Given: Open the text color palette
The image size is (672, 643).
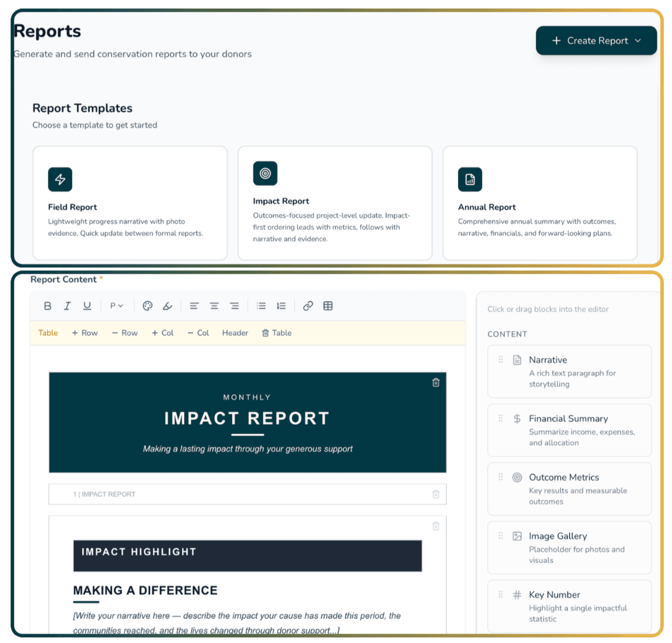Looking at the screenshot, I should click(147, 306).
